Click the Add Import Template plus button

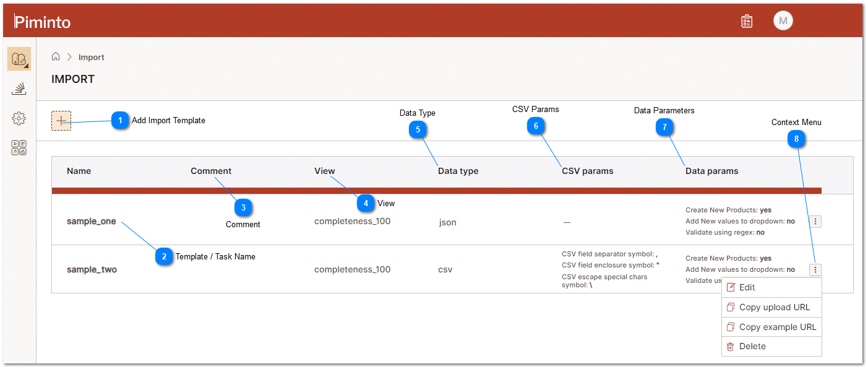click(61, 120)
